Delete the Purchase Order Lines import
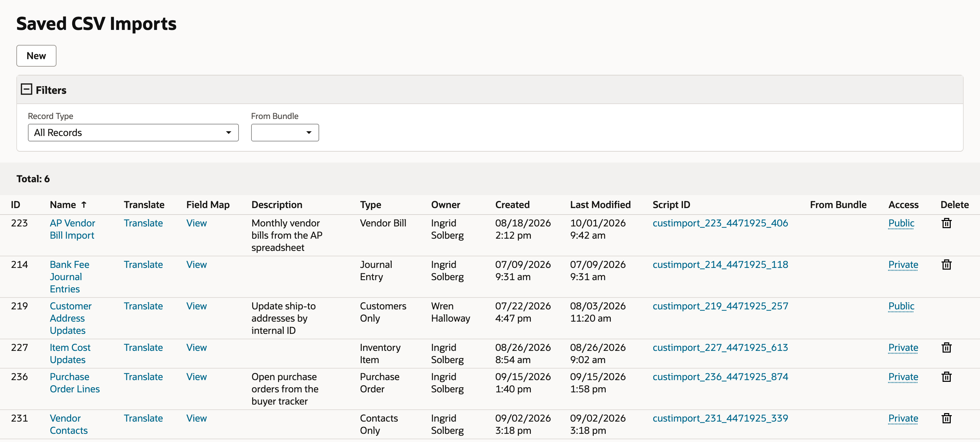Screen dimensions: 980x442 click(946, 377)
